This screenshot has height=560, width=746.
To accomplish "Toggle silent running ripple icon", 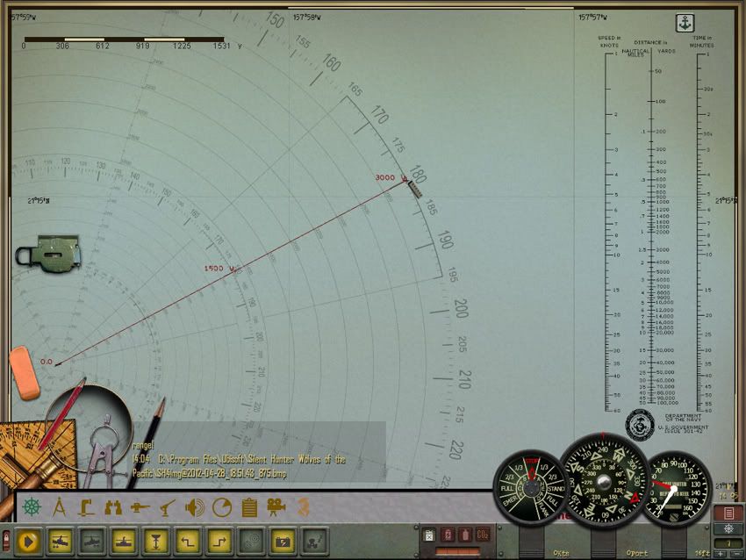I will click(x=251, y=542).
